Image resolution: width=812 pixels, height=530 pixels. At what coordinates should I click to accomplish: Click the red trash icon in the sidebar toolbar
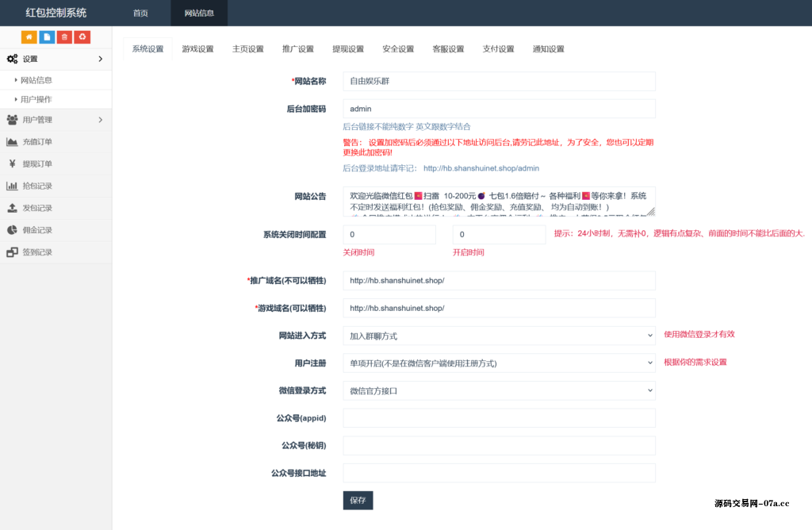64,36
